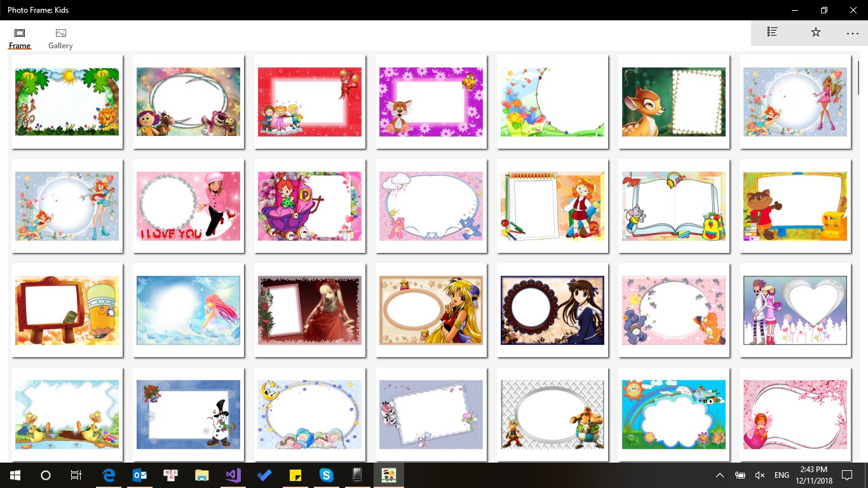The width and height of the screenshot is (868, 488).
Task: Select the Asterix and Obelix frame
Action: (x=553, y=414)
